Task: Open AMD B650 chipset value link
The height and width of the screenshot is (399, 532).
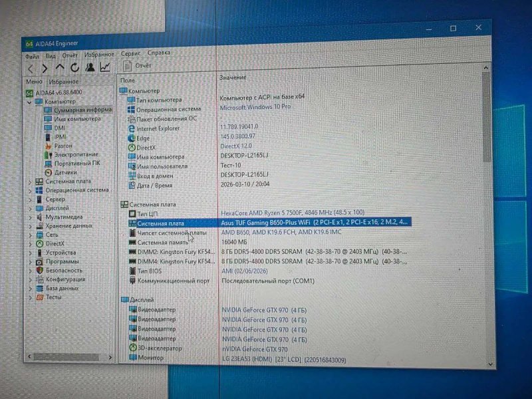Action: point(281,232)
